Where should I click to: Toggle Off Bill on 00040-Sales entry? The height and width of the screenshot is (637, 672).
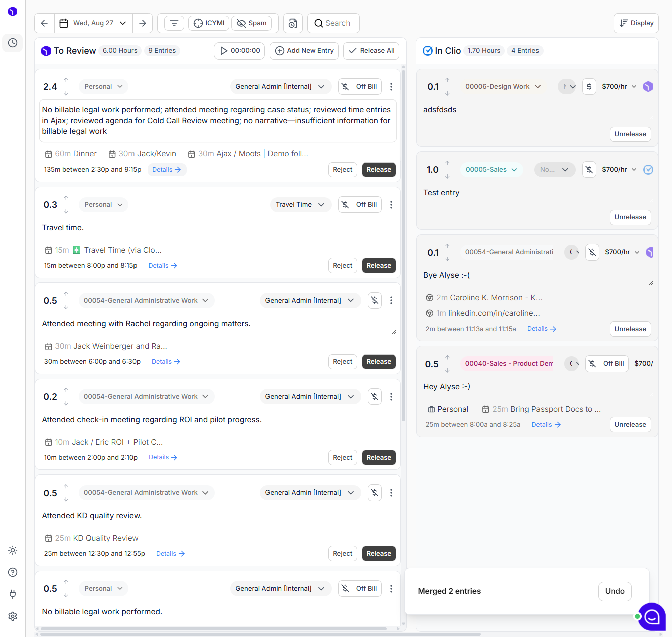(607, 364)
